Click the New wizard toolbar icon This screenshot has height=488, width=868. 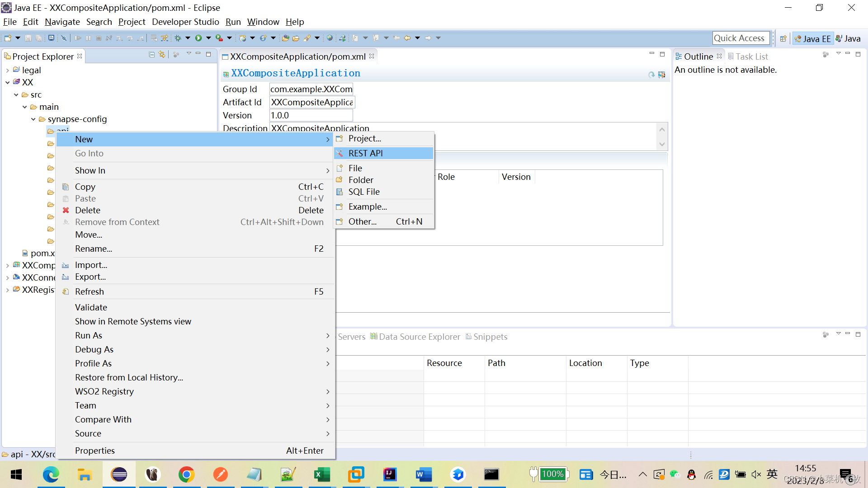[8, 38]
